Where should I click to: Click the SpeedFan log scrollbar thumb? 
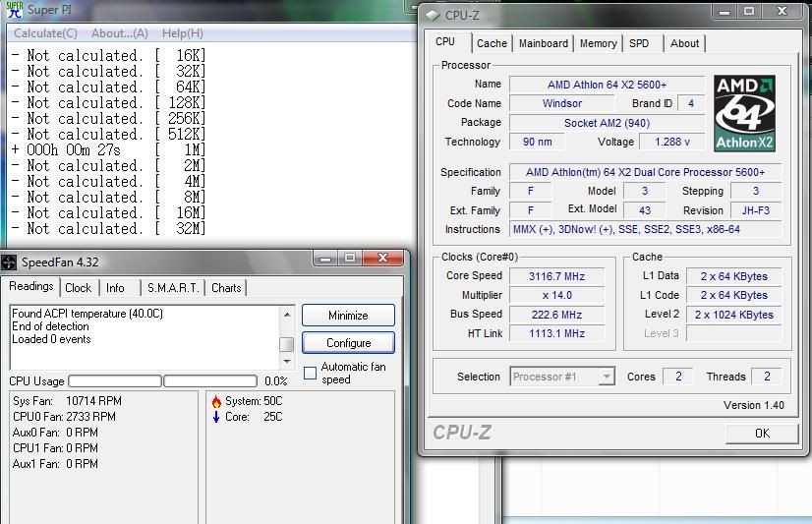tap(286, 344)
